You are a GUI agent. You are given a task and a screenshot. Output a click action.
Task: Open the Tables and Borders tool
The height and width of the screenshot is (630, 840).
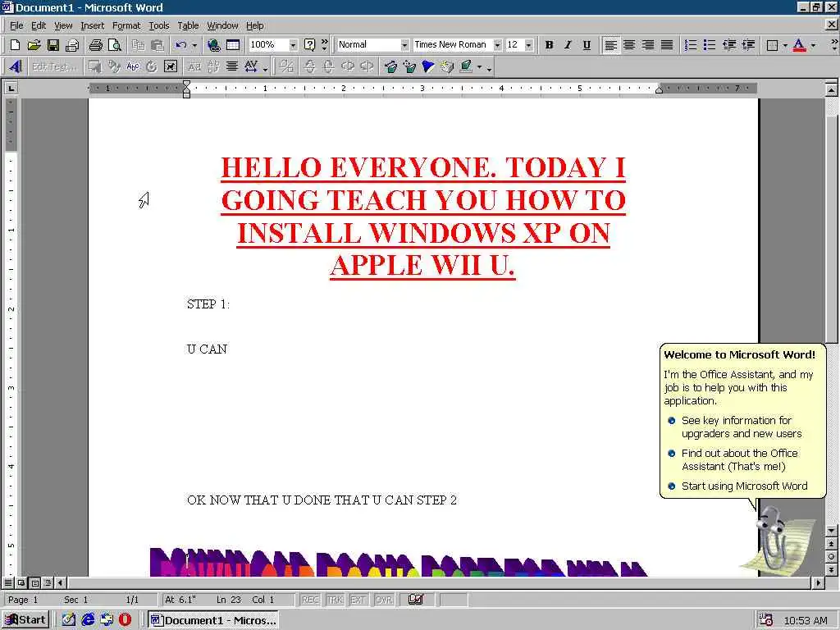(232, 45)
